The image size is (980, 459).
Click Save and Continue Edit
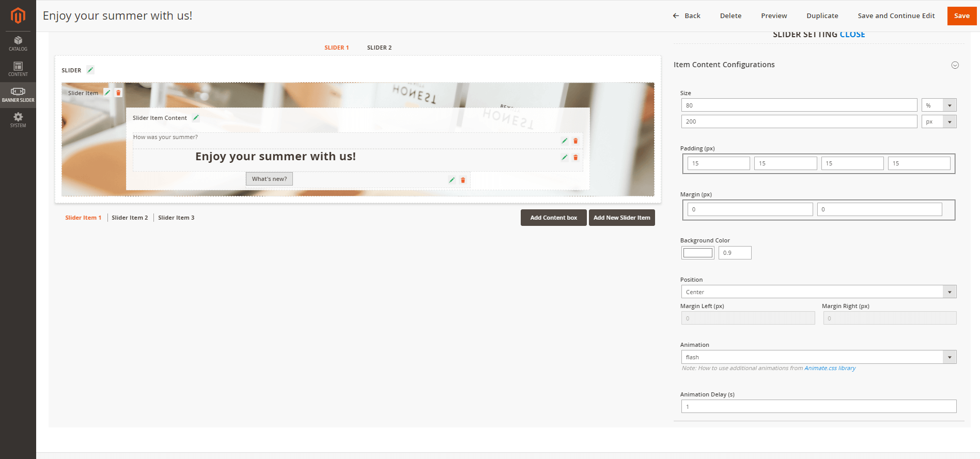tap(896, 16)
